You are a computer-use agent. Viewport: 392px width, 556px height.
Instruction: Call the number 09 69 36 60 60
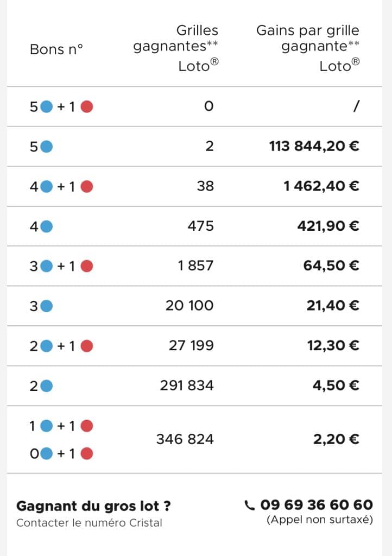pyautogui.click(x=317, y=504)
